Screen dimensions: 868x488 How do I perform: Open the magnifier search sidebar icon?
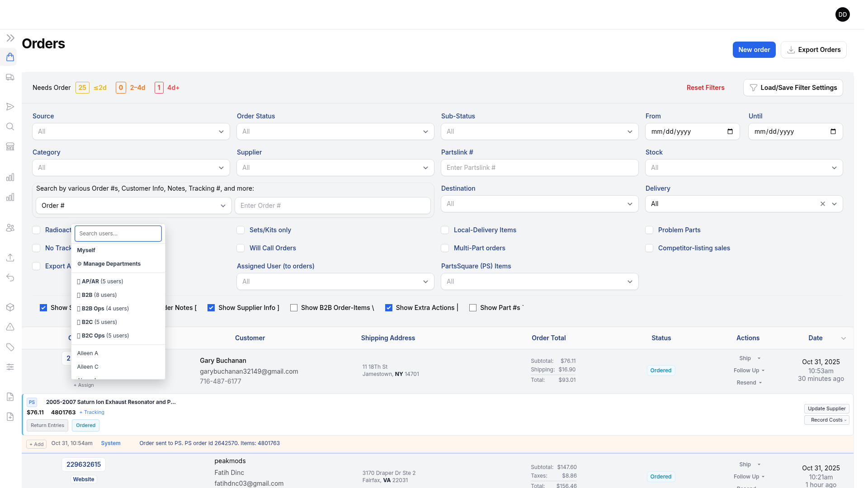10,127
